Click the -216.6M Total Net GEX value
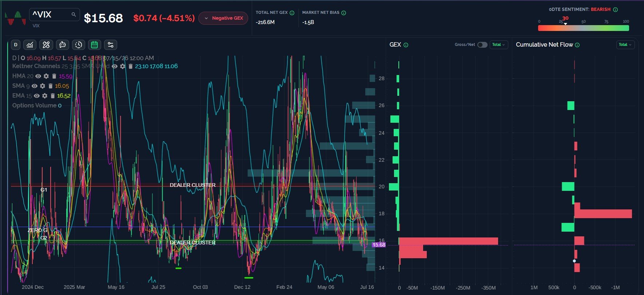This screenshot has width=644, height=295. [x=265, y=22]
